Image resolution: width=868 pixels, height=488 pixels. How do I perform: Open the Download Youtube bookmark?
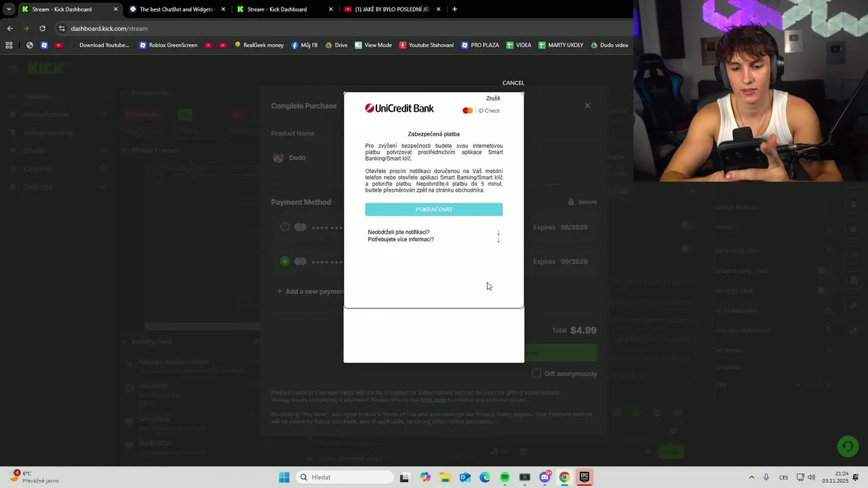point(100,45)
